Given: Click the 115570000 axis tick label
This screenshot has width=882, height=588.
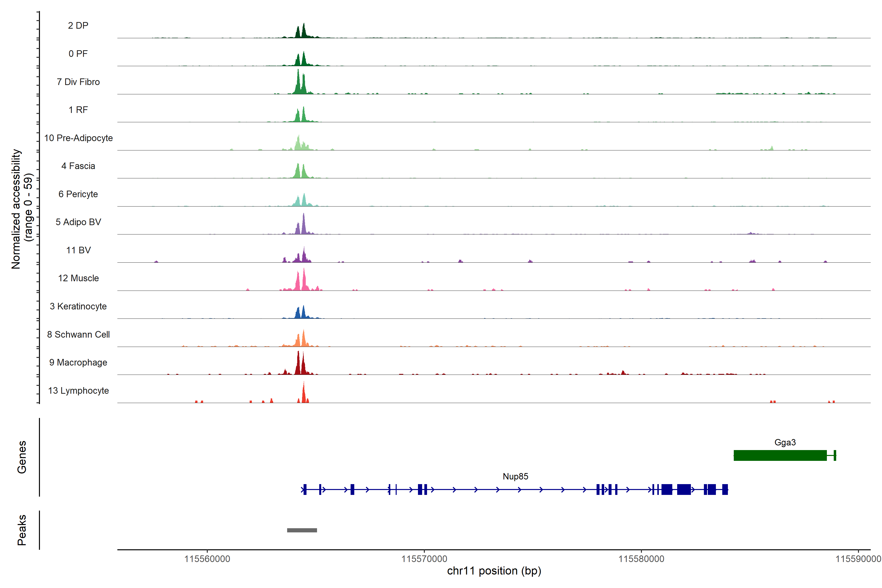Looking at the screenshot, I should pos(424,559).
